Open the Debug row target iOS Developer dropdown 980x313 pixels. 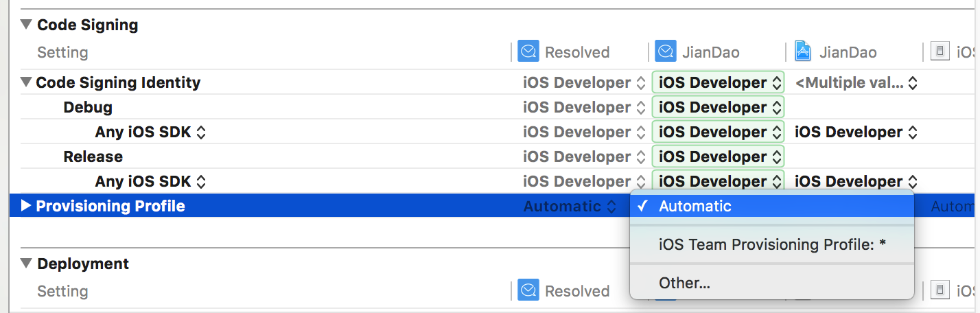[x=718, y=108]
